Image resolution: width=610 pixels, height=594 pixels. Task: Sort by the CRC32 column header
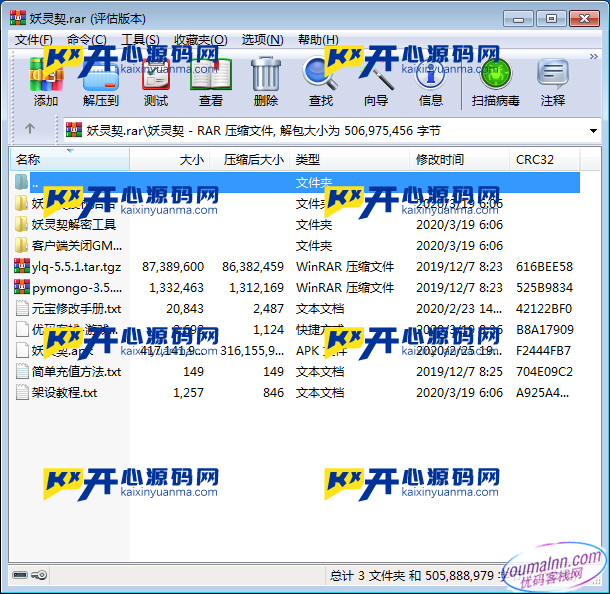point(545,160)
